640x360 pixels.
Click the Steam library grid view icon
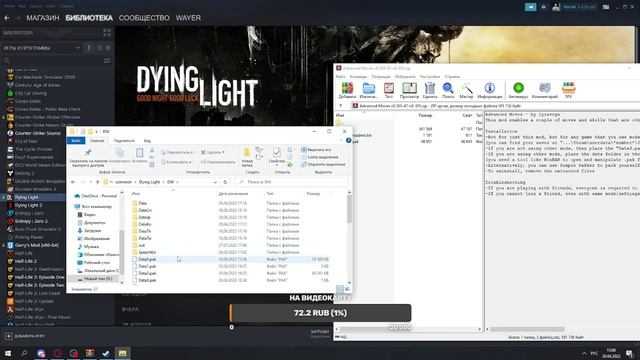107,33
